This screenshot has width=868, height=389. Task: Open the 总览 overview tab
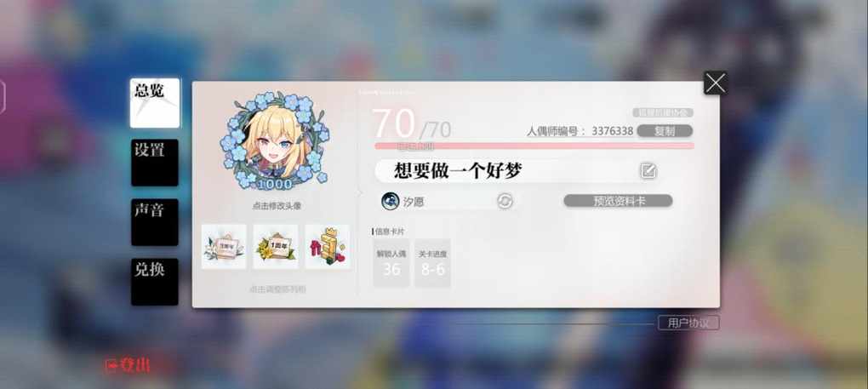point(155,103)
